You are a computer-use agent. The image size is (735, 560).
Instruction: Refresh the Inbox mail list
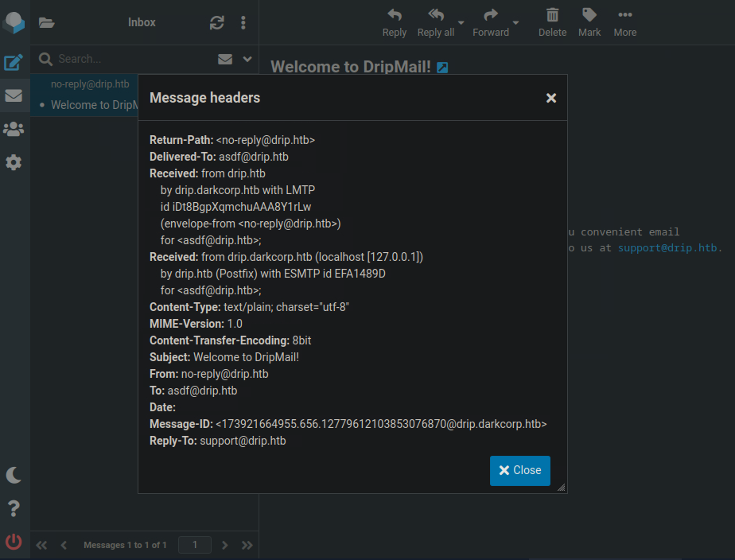pos(217,22)
